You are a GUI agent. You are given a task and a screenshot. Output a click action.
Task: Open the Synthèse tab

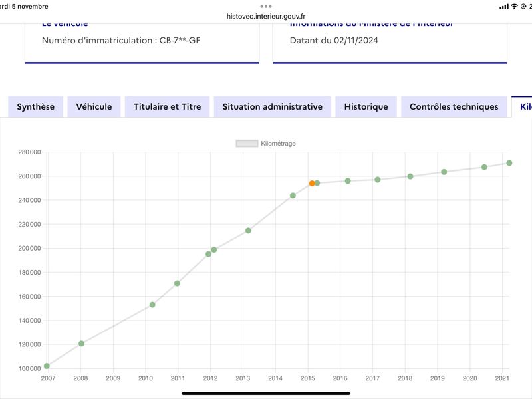click(x=36, y=107)
